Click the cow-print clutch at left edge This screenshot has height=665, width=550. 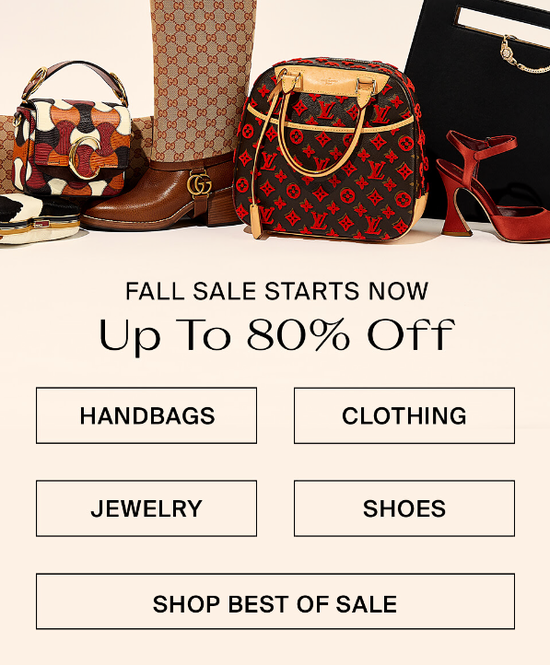(x=39, y=218)
